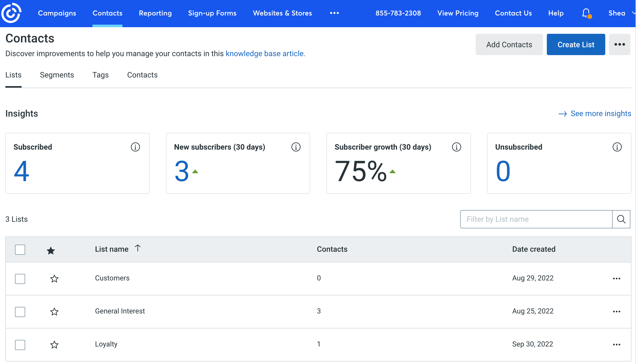The image size is (636, 364).
Task: Expand the navigation more options ellipsis
Action: [x=334, y=13]
